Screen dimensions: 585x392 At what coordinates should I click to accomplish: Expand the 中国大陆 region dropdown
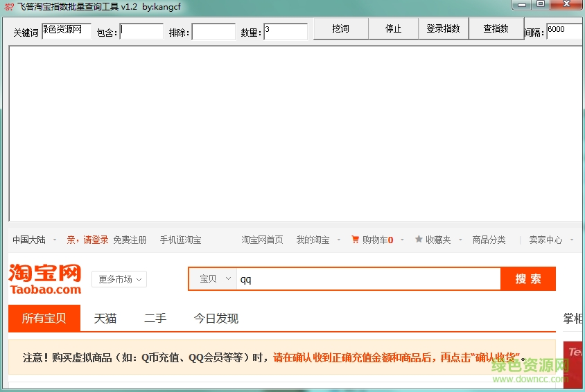(x=34, y=240)
